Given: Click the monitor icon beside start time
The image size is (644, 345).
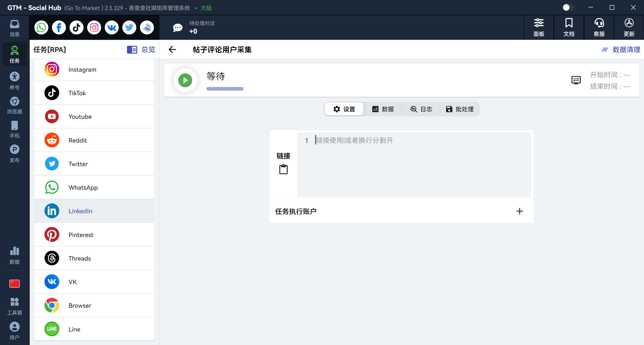Looking at the screenshot, I should [576, 80].
